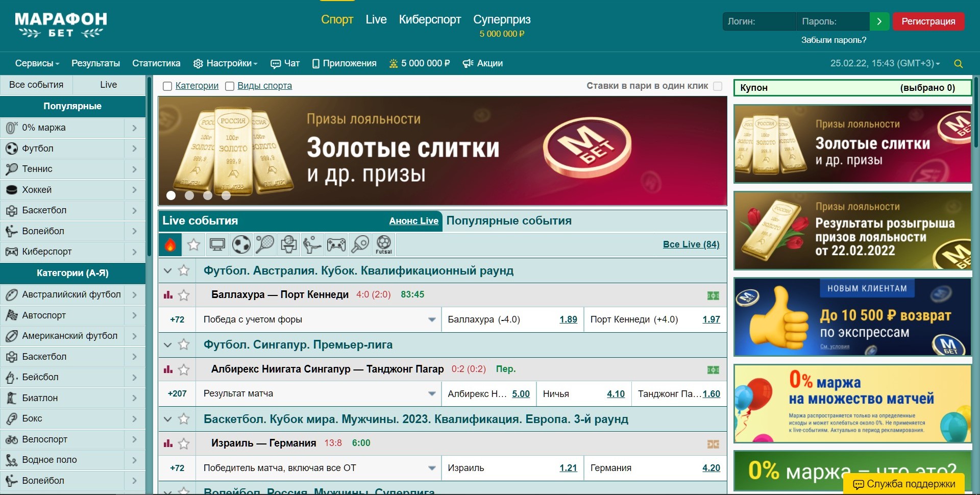
Task: Select the third banner carousel dot
Action: (x=208, y=195)
